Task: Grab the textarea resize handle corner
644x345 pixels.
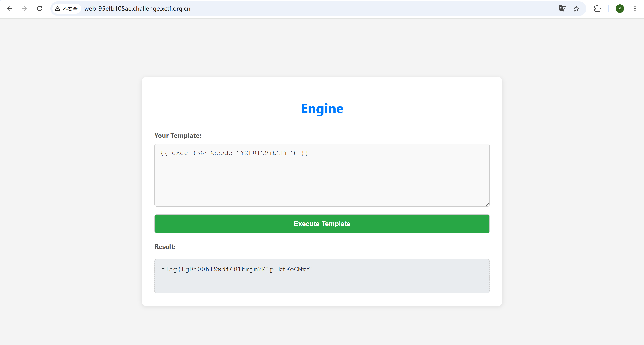Action: point(488,204)
